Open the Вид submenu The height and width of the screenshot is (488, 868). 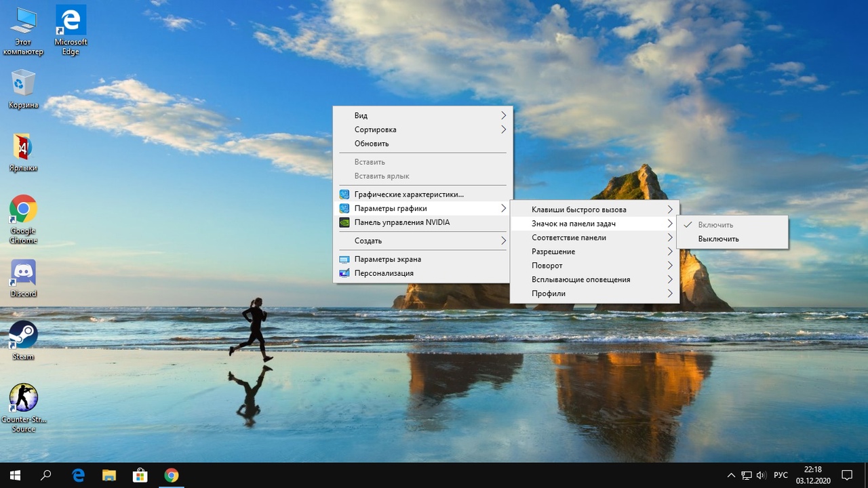pyautogui.click(x=423, y=115)
